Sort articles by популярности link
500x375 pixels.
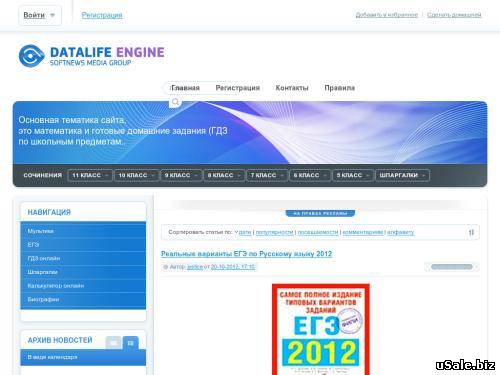point(274,232)
